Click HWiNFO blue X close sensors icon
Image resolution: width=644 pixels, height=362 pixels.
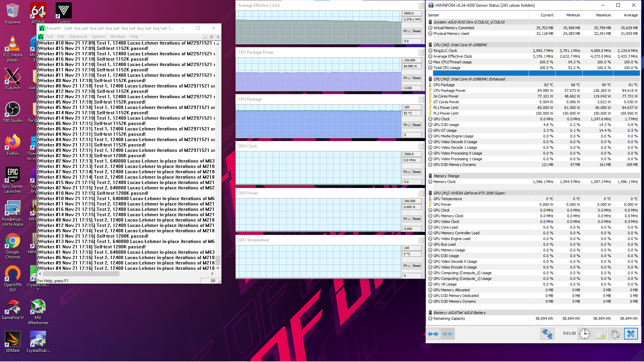point(631,334)
